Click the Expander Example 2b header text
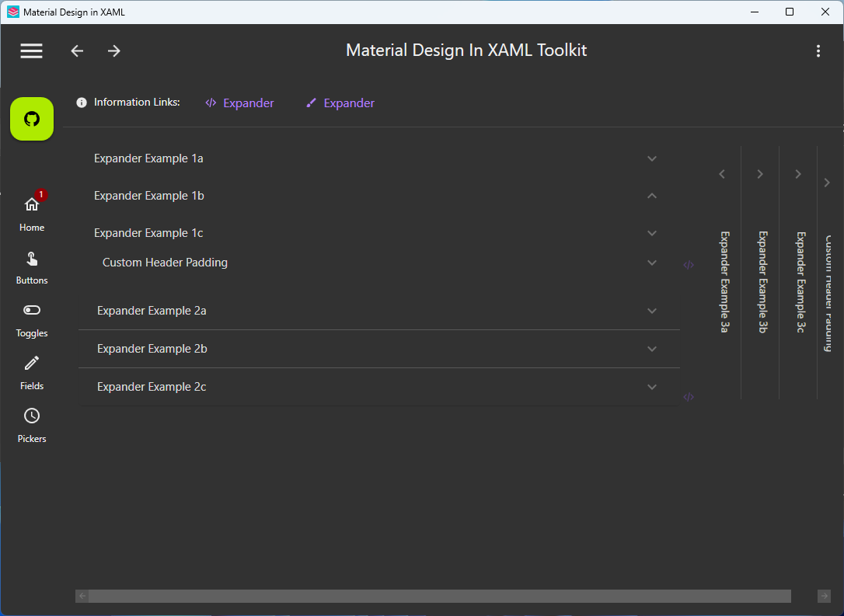The image size is (844, 616). [152, 349]
